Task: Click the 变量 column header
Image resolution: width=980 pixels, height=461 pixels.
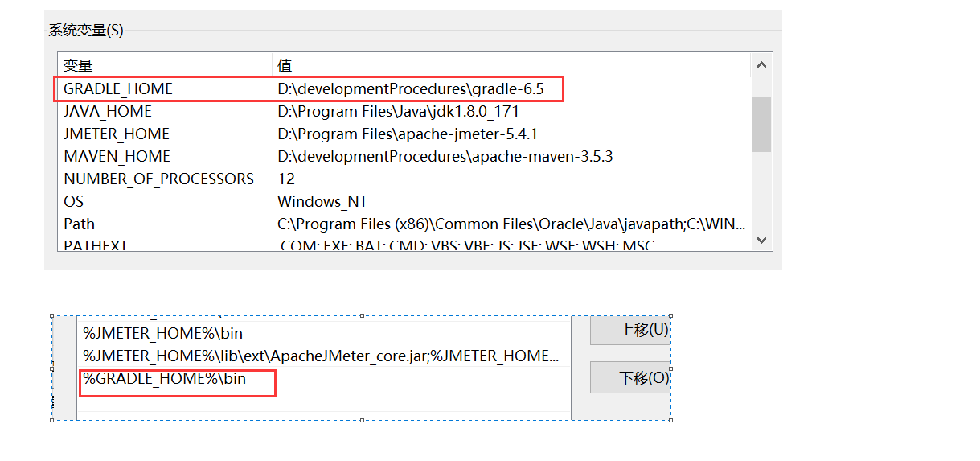Action: (x=165, y=65)
